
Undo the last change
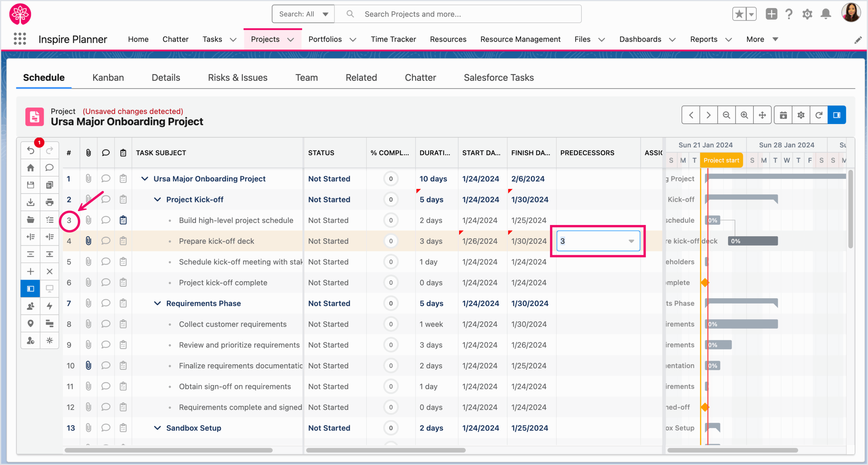click(30, 150)
